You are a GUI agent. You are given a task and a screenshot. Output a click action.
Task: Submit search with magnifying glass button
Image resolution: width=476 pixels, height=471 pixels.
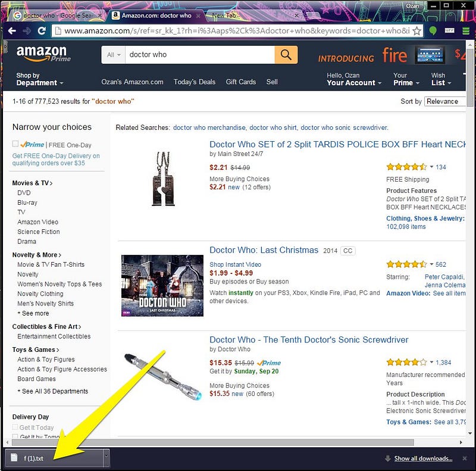pyautogui.click(x=286, y=55)
